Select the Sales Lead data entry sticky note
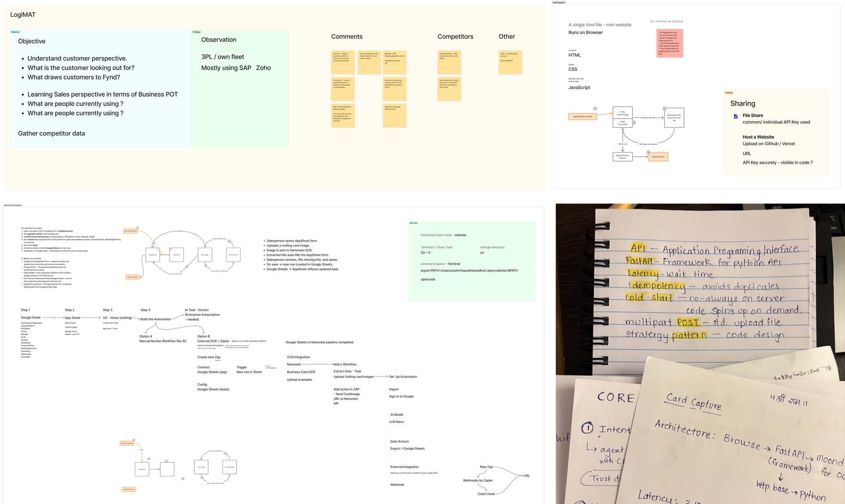 coord(510,62)
